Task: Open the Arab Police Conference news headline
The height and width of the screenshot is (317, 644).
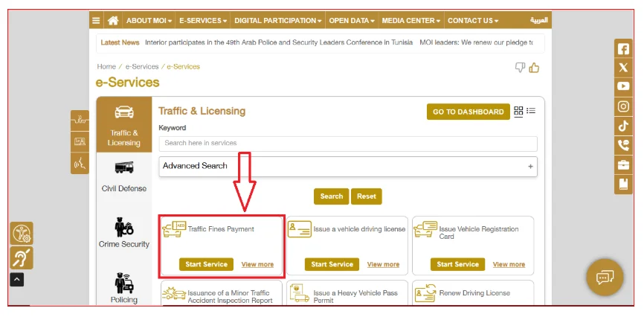Action: pyautogui.click(x=279, y=42)
